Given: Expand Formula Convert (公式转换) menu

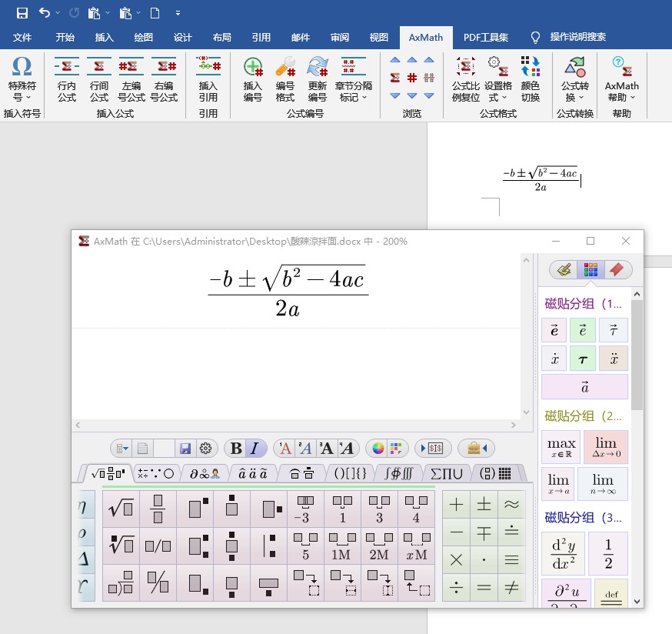Looking at the screenshot, I should pyautogui.click(x=574, y=80).
